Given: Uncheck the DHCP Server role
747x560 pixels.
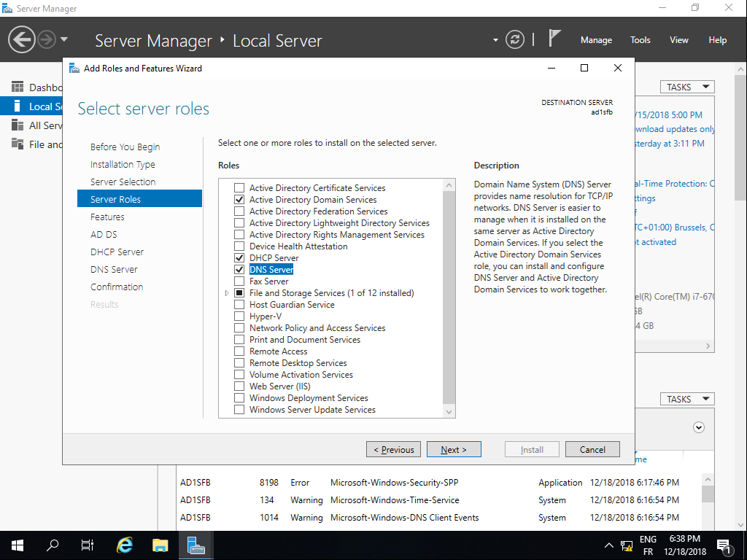Looking at the screenshot, I should tap(239, 258).
